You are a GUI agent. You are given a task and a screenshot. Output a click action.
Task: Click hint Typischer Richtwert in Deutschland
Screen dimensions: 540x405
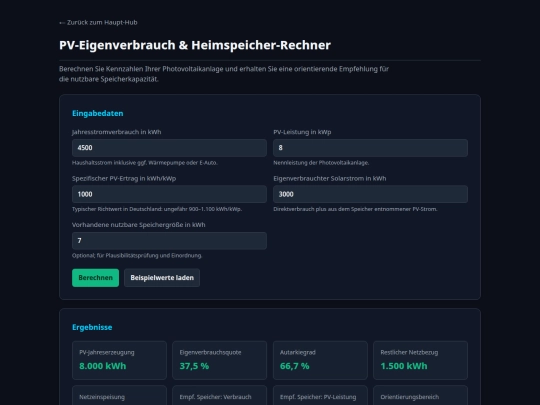[157, 209]
